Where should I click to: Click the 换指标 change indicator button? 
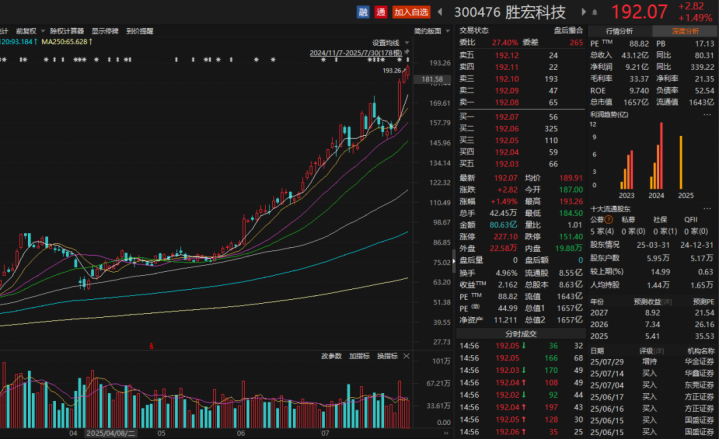(387, 356)
